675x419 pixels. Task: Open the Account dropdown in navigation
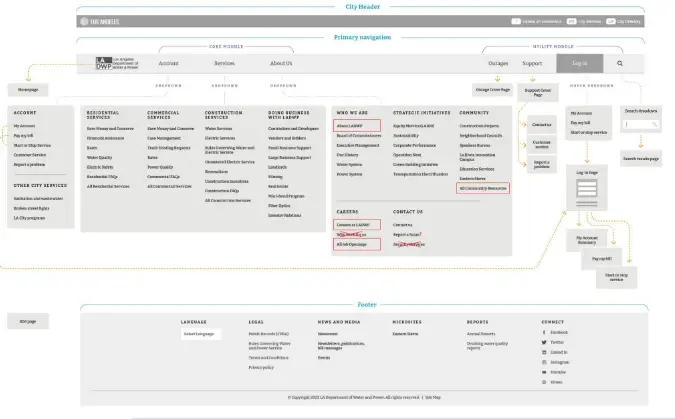[x=168, y=63]
